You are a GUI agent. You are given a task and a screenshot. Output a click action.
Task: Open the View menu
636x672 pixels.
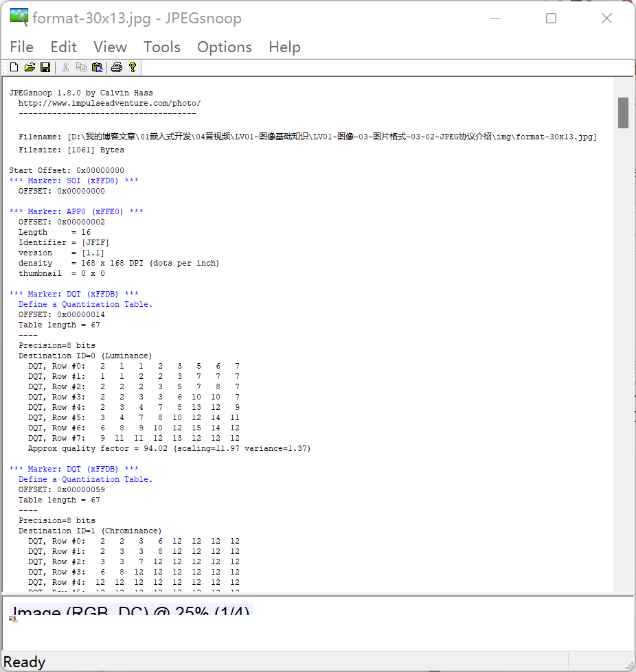110,47
